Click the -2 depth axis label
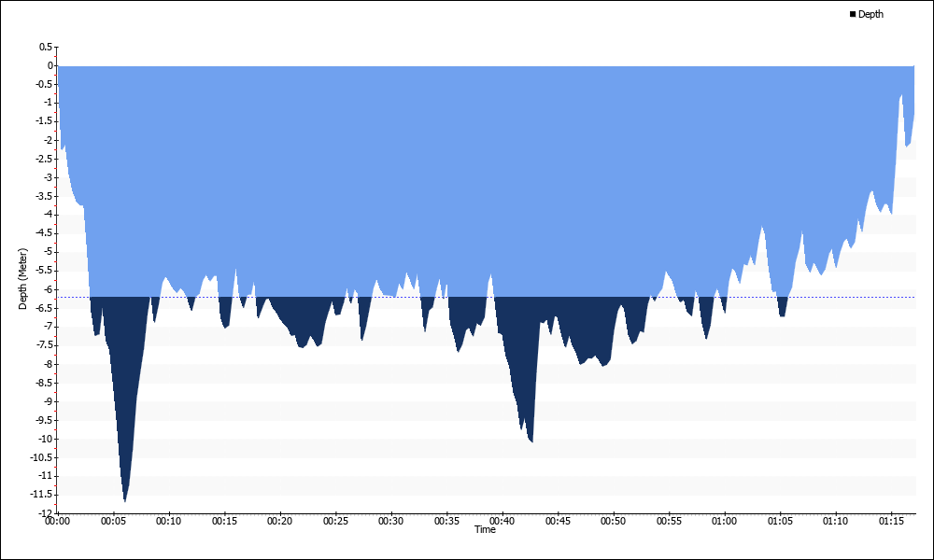 pos(49,140)
